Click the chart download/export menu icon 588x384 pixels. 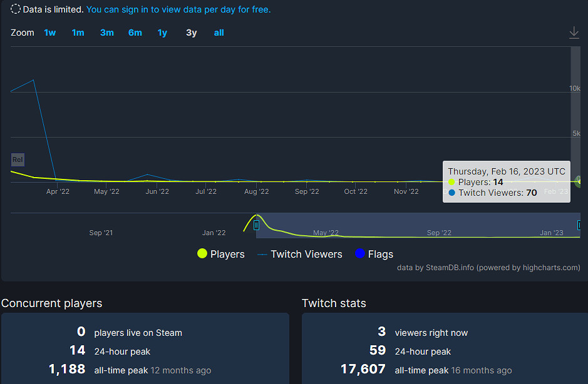point(574,33)
